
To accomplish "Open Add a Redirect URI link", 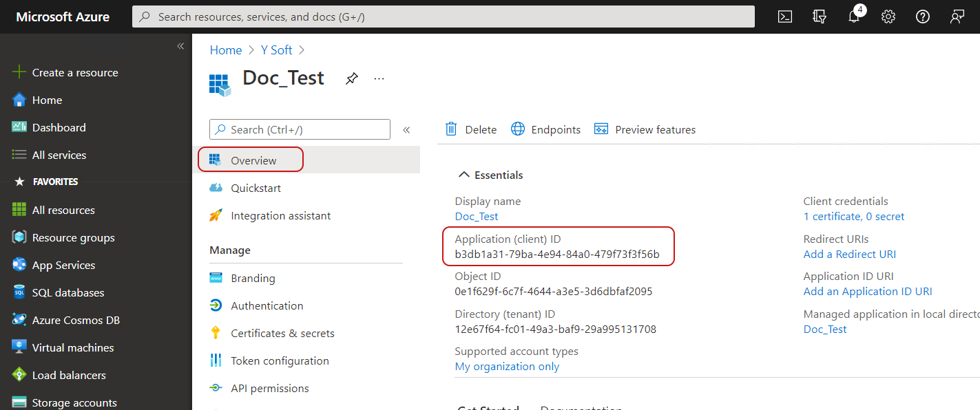I will [x=849, y=254].
